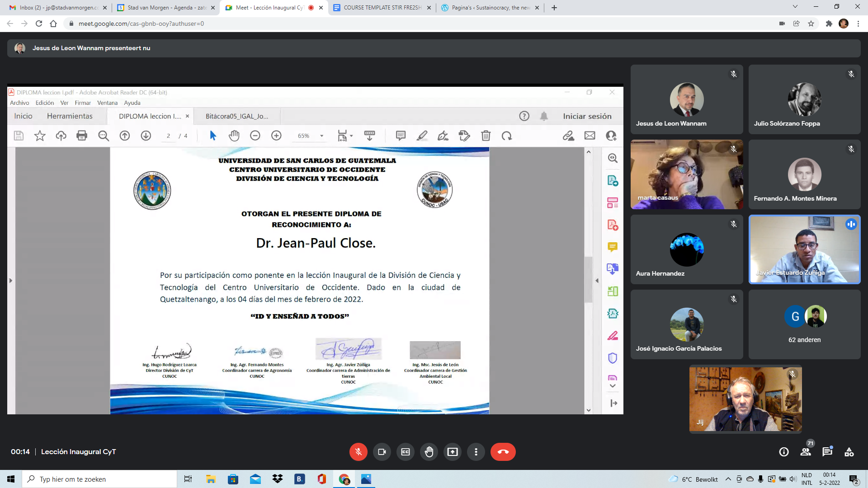
Task: Open the 62 anderen participants tile
Action: [x=804, y=324]
